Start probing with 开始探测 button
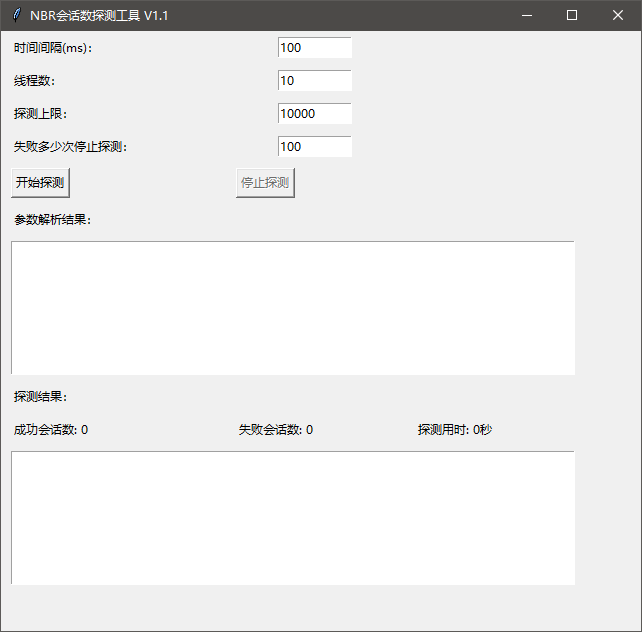 coord(40,183)
